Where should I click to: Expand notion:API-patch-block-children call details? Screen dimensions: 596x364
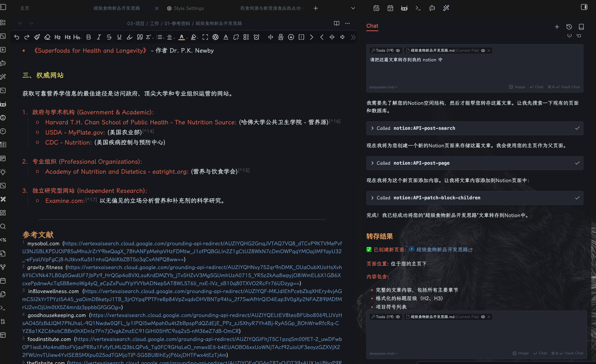point(475,198)
